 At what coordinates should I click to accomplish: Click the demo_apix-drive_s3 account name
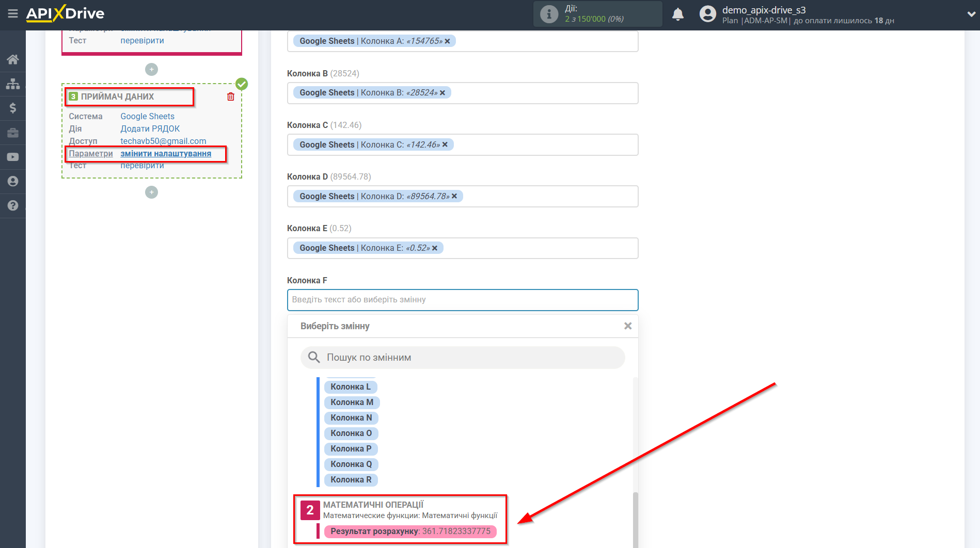(x=764, y=10)
